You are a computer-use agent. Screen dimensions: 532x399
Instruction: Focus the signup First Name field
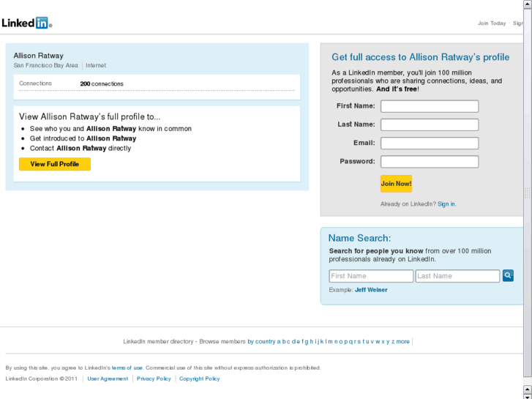tap(430, 106)
